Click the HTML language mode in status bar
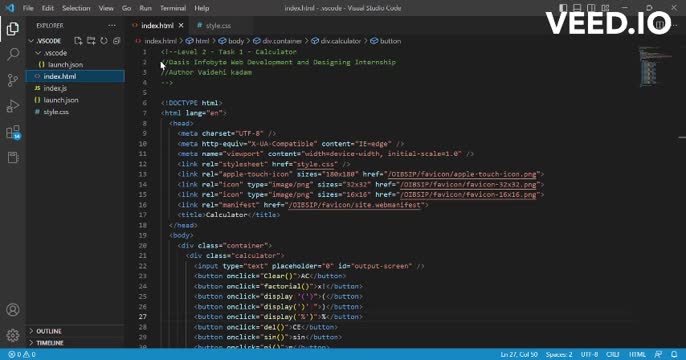686x360 pixels. coord(637,354)
